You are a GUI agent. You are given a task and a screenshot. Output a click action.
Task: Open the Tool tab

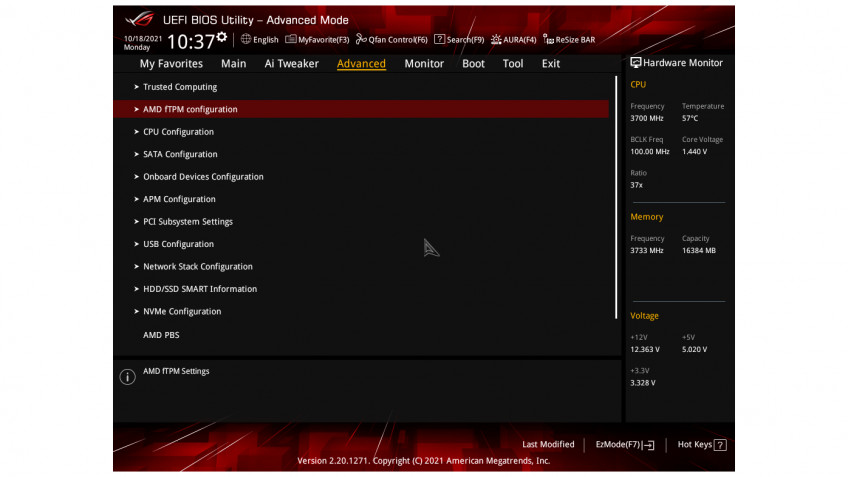coord(513,63)
